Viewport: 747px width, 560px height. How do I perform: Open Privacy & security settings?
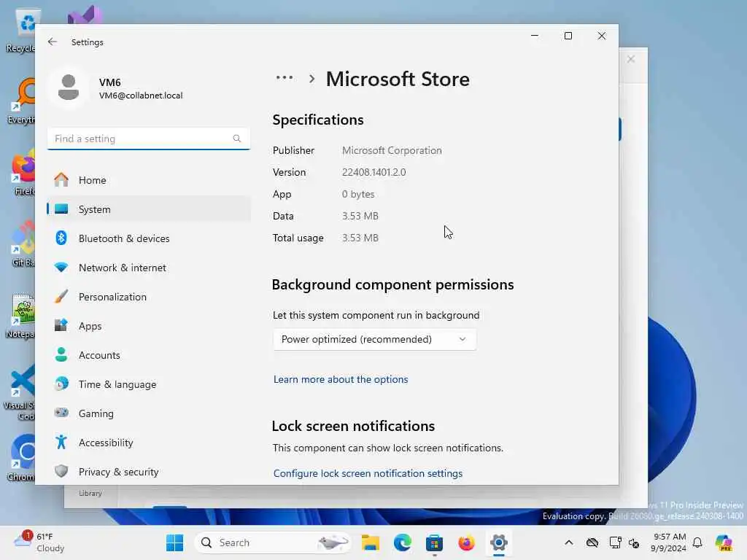[149, 472]
